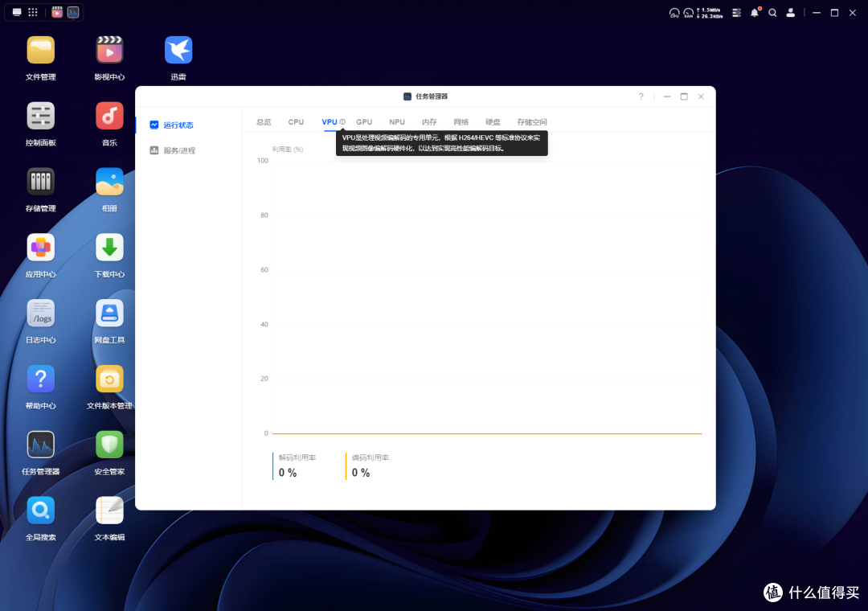Viewport: 868px width, 611px height.
Task: Select task manager icon in top taskbar
Action: [x=73, y=12]
